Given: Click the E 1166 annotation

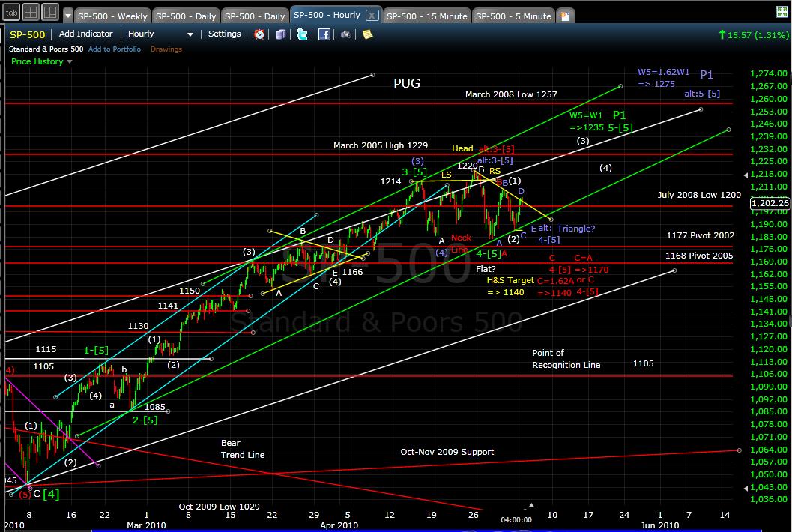Looking at the screenshot, I should 347,272.
